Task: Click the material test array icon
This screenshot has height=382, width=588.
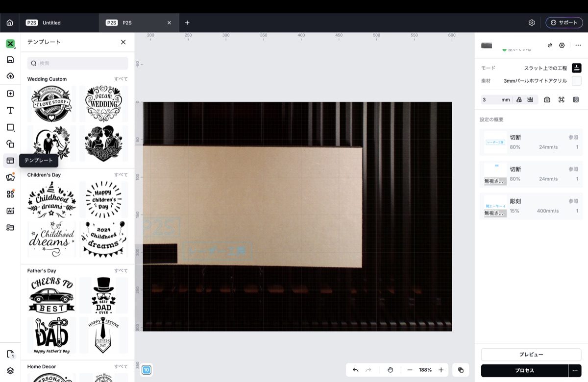Action: 576,99
